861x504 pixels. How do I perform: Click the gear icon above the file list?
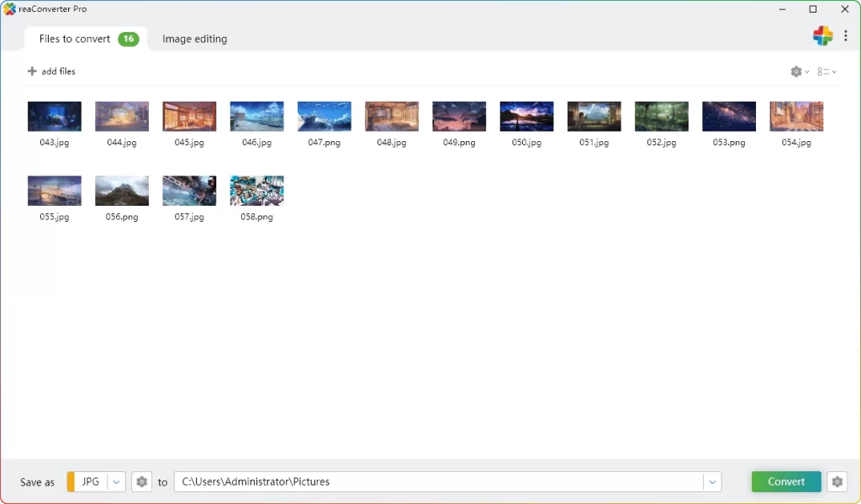[x=795, y=71]
